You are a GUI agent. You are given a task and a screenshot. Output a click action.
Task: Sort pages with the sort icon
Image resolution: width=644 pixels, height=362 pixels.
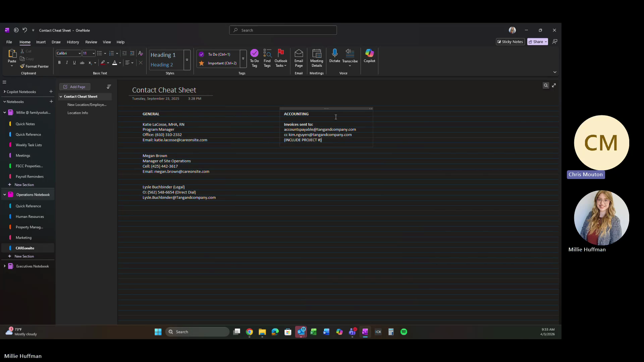click(x=109, y=86)
